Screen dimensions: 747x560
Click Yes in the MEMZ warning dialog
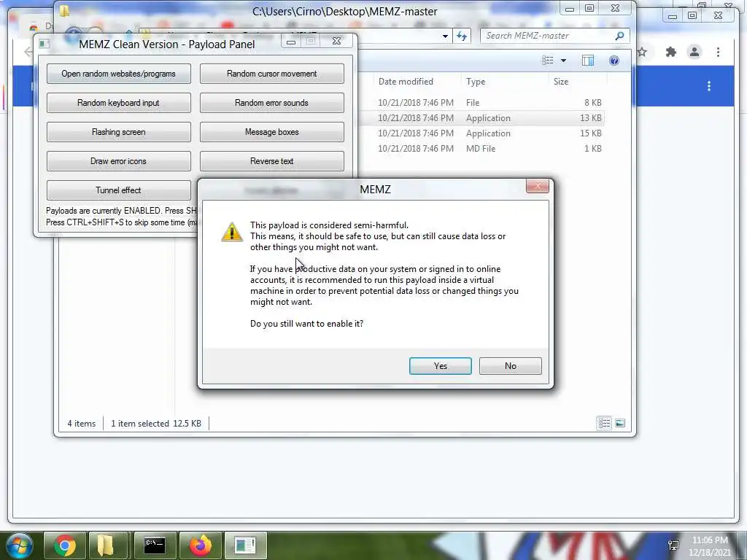click(440, 366)
